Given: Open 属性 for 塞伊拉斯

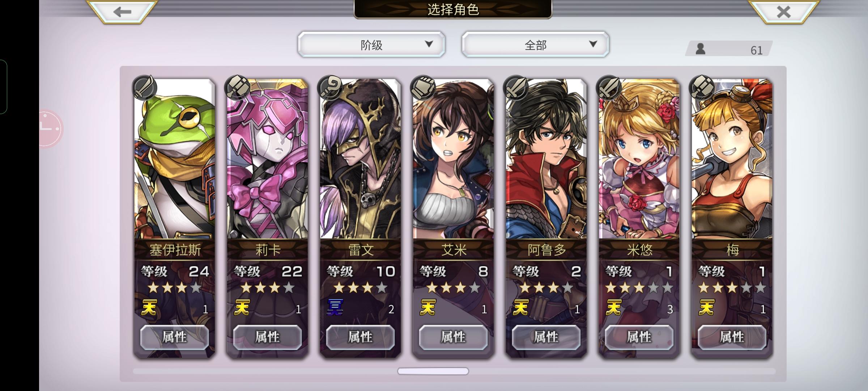Looking at the screenshot, I should pyautogui.click(x=174, y=337).
